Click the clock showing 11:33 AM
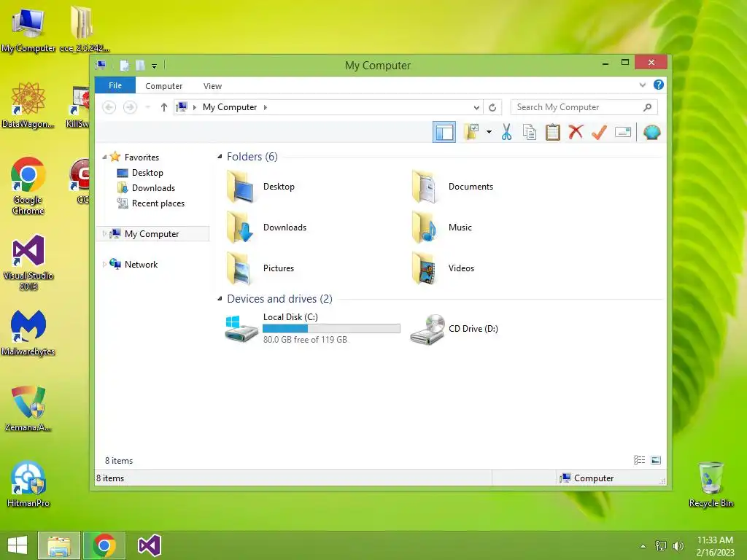 [715, 540]
